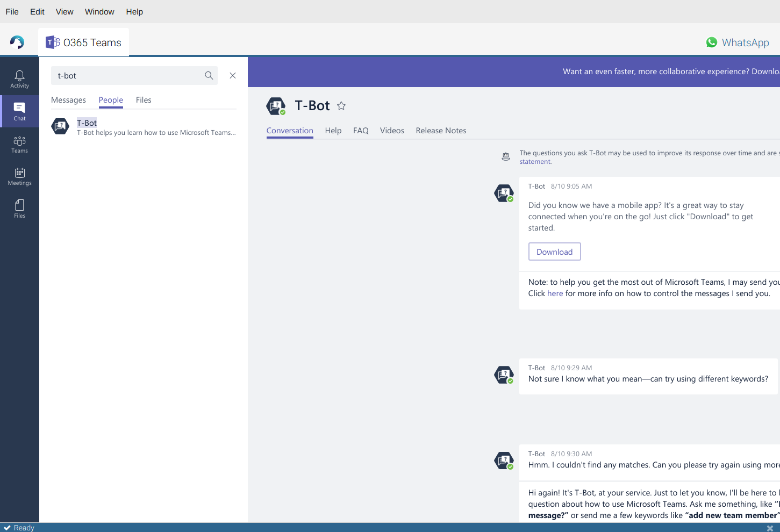Click the 'Not sure I know what you mean' message
The width and height of the screenshot is (780, 532).
coord(648,379)
